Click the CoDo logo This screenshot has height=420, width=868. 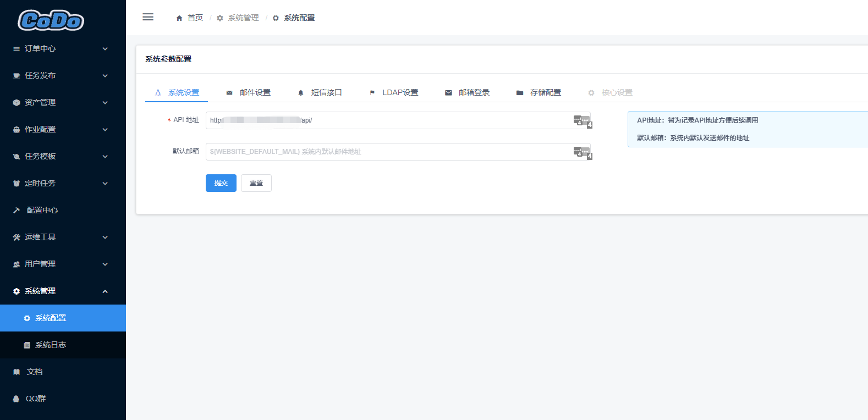tap(51, 20)
